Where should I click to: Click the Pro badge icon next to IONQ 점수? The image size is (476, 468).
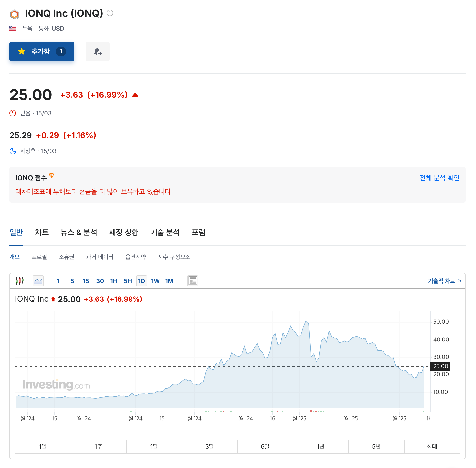coord(52,176)
